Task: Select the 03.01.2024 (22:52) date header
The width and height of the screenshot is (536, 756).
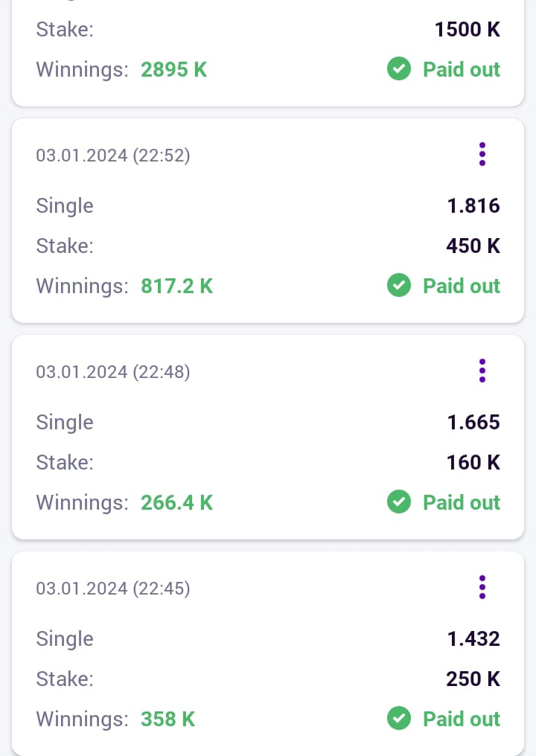Action: [113, 156]
